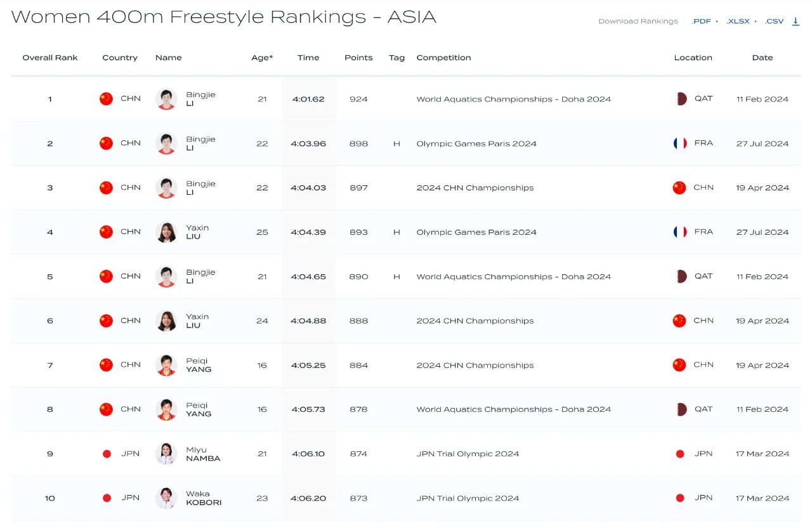
Task: Click the Overall Rank column header
Action: [x=50, y=58]
